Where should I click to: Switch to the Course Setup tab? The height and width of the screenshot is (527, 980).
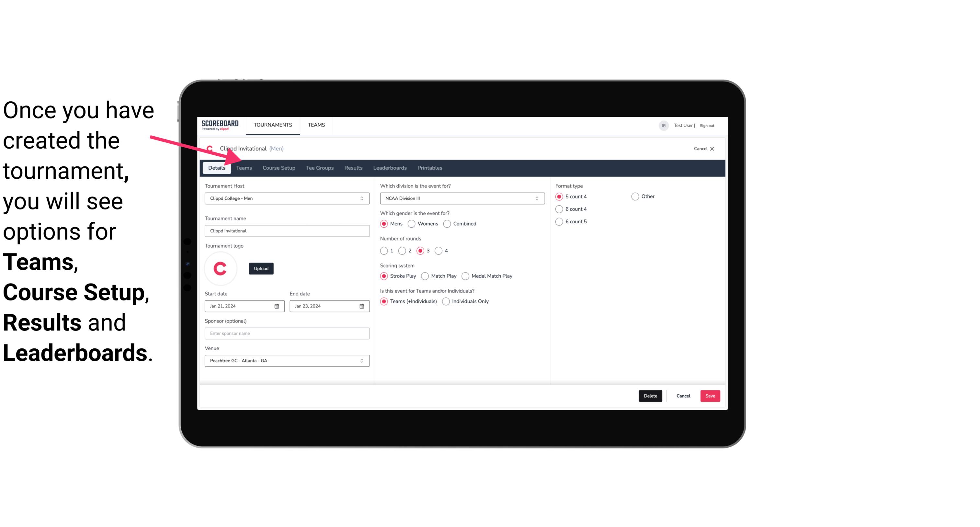(278, 167)
